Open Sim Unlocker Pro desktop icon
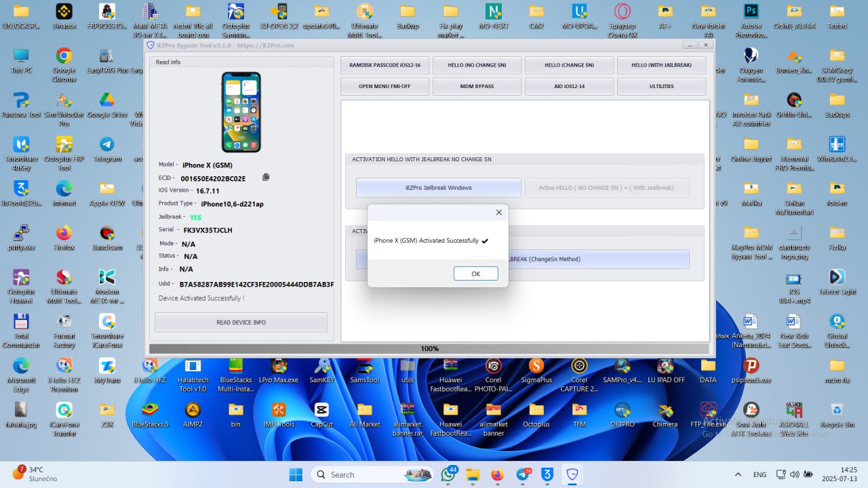The image size is (868, 488). (x=64, y=108)
